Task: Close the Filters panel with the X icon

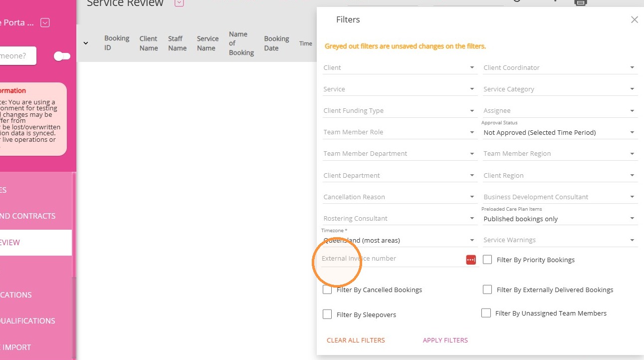Action: pyautogui.click(x=635, y=19)
